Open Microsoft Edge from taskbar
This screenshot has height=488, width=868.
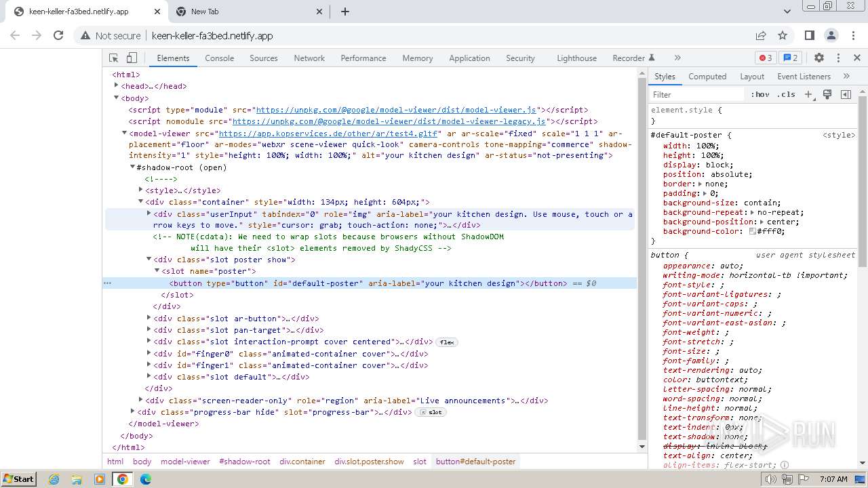tap(145, 479)
